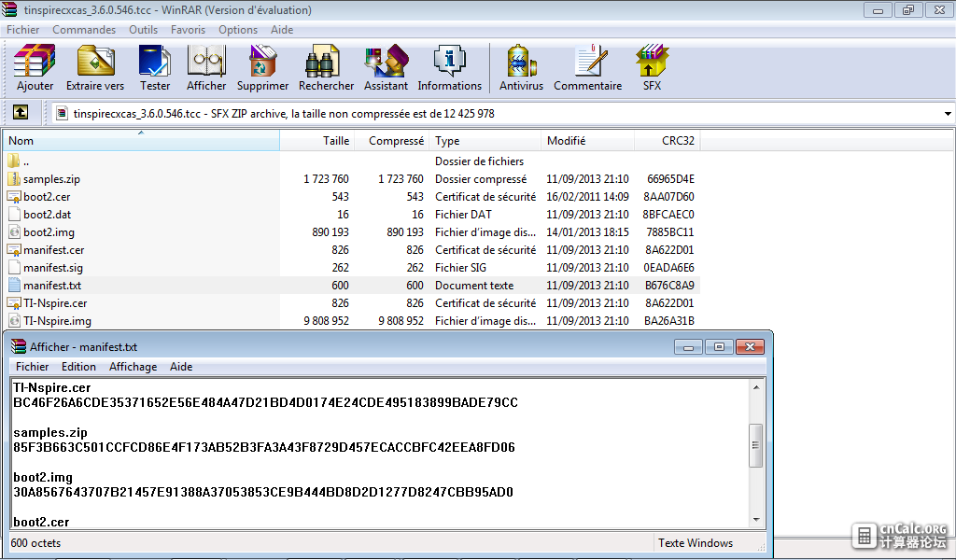Click the manifest.cer certificate icon
Viewport: 956px width, 560px height.
(x=14, y=249)
